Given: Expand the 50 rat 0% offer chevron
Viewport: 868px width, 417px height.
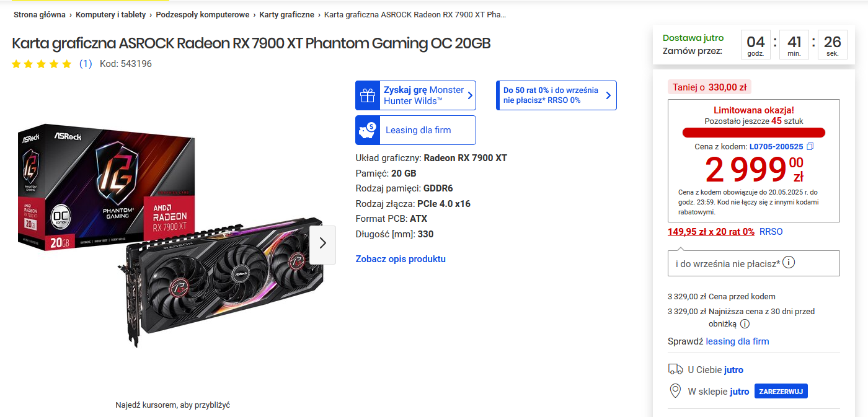Looking at the screenshot, I should tap(608, 95).
